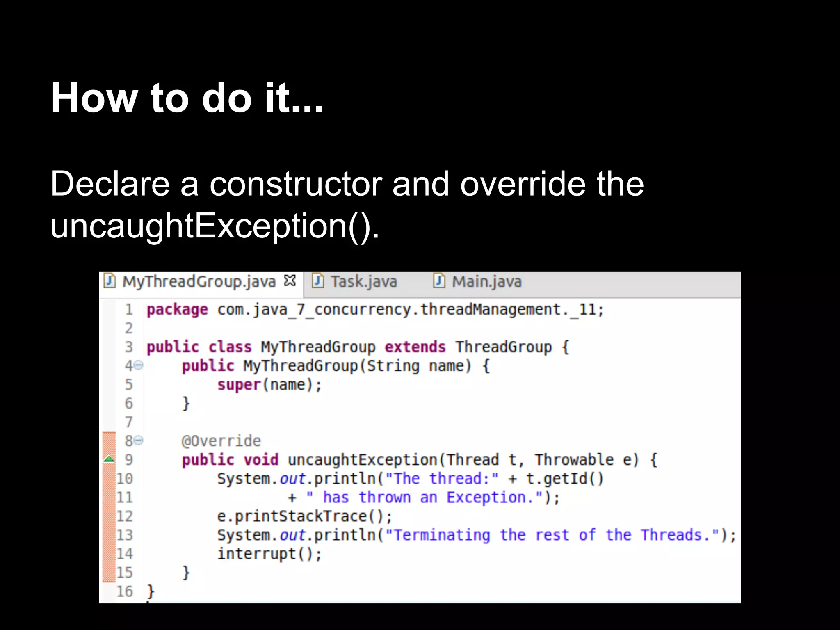Collapse the constructor fold marker at line 4
This screenshot has width=840, height=630.
pyautogui.click(x=139, y=365)
